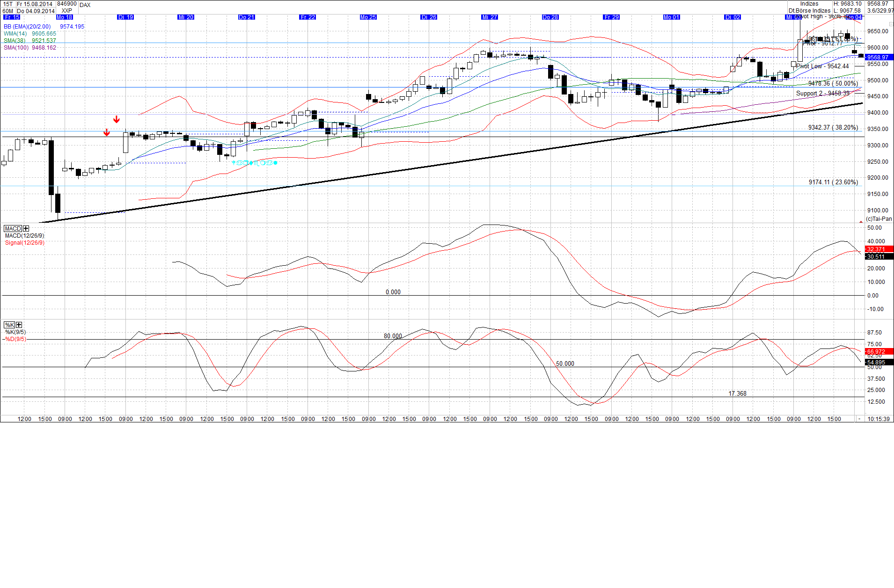Select the Pivot Low - 9542.44 label
This screenshot has height=588, width=894.
click(822, 66)
